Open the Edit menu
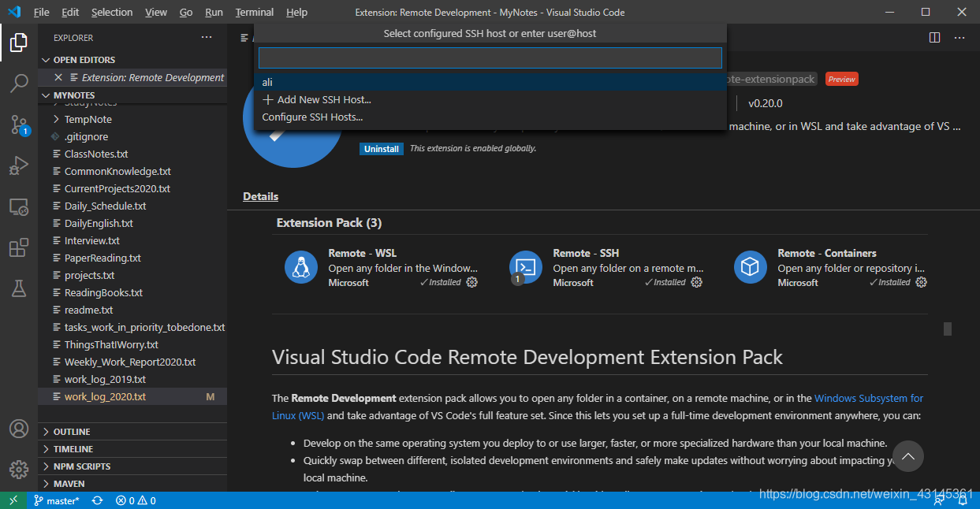This screenshot has width=980, height=509. 70,12
